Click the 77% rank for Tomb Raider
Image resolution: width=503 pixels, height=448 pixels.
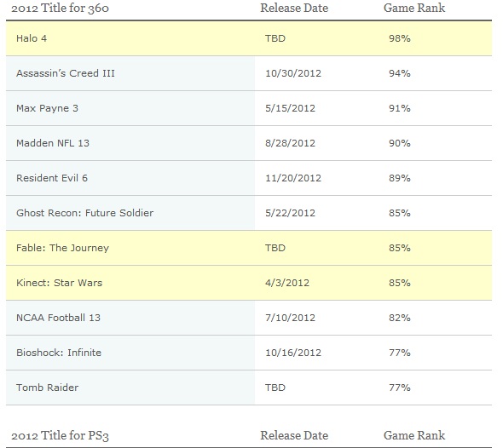399,388
